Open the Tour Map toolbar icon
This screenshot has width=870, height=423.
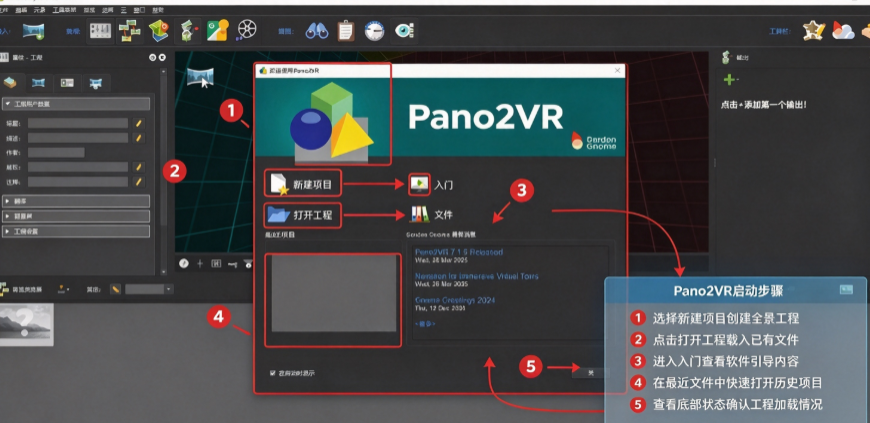tap(159, 31)
